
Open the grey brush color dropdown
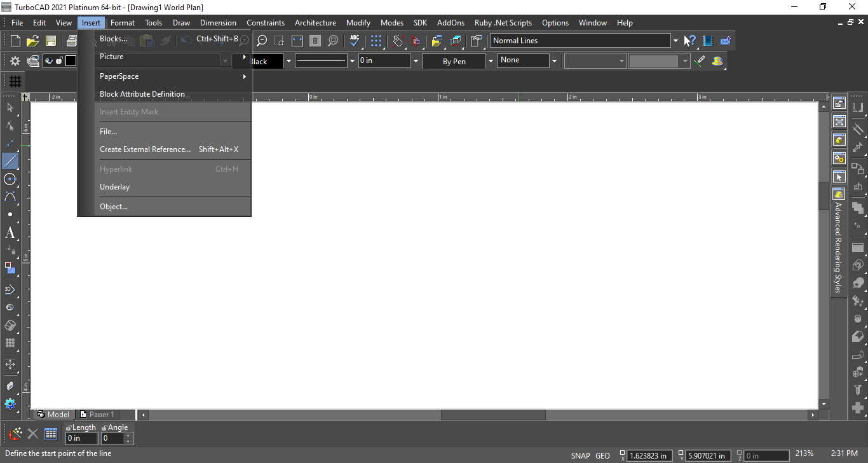pos(684,61)
